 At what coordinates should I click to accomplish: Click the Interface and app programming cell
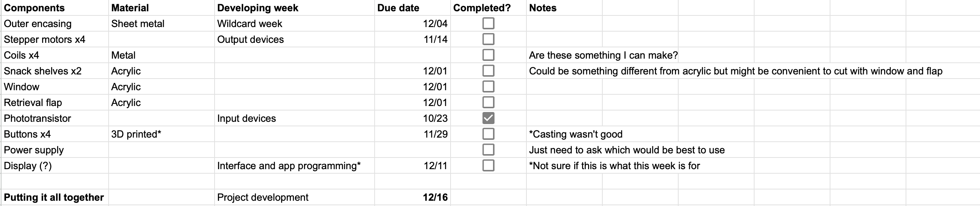point(295,166)
